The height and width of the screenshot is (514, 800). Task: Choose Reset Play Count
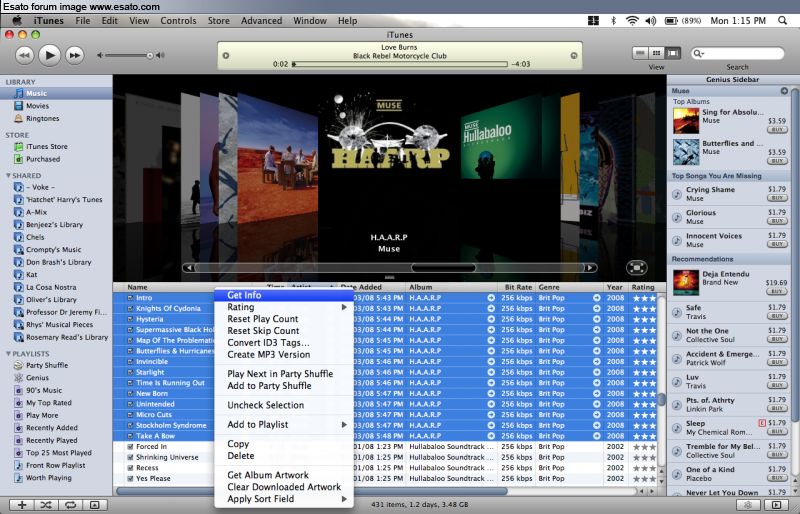coord(284,319)
